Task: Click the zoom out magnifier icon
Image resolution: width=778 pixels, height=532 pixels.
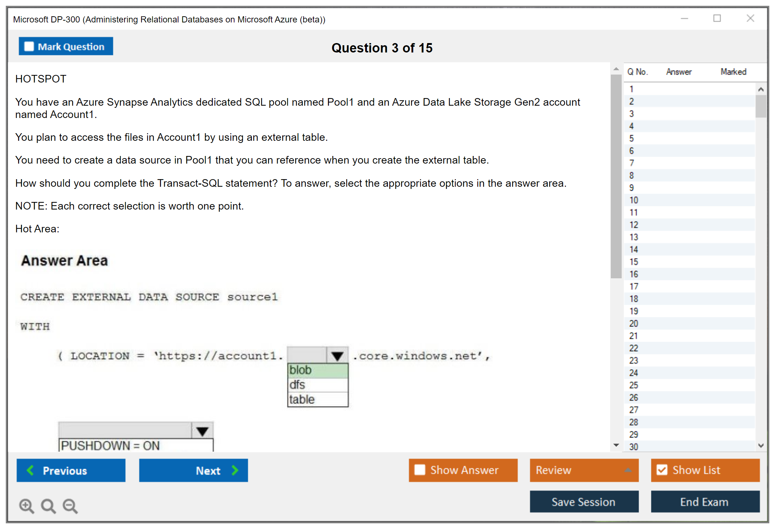Action: 70,506
